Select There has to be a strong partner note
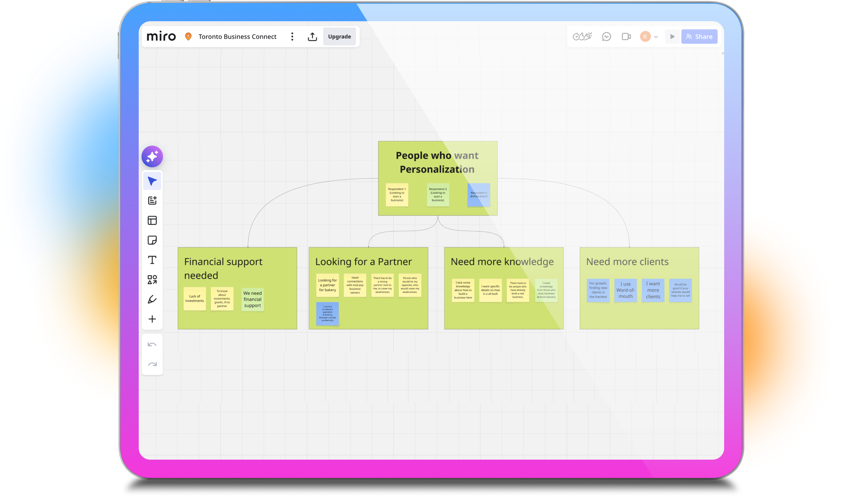The height and width of the screenshot is (504, 861). (x=382, y=285)
